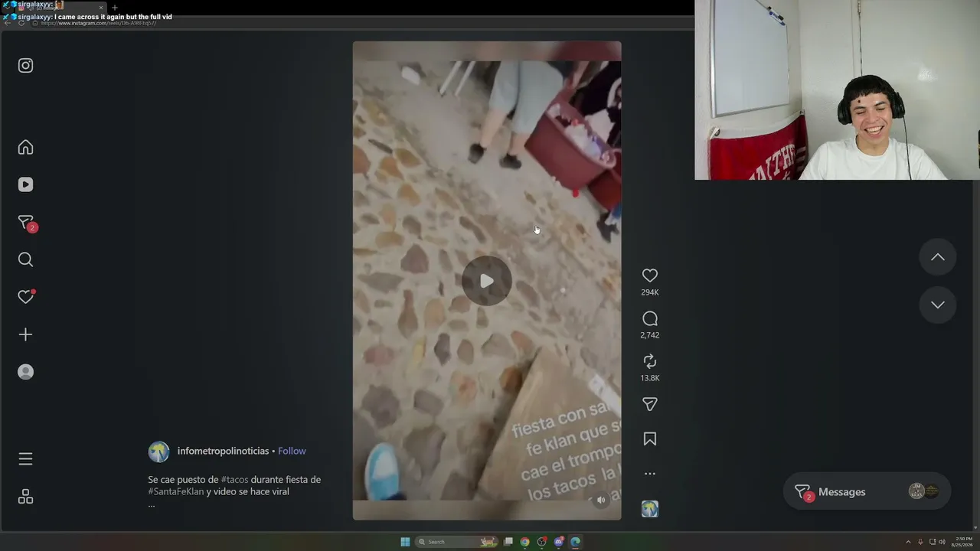The height and width of the screenshot is (551, 980).
Task: Open more options for the reel
Action: point(650,474)
